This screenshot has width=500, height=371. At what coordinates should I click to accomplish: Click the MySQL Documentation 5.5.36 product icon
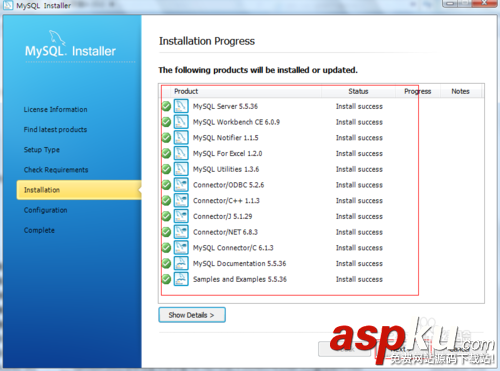pos(181,263)
